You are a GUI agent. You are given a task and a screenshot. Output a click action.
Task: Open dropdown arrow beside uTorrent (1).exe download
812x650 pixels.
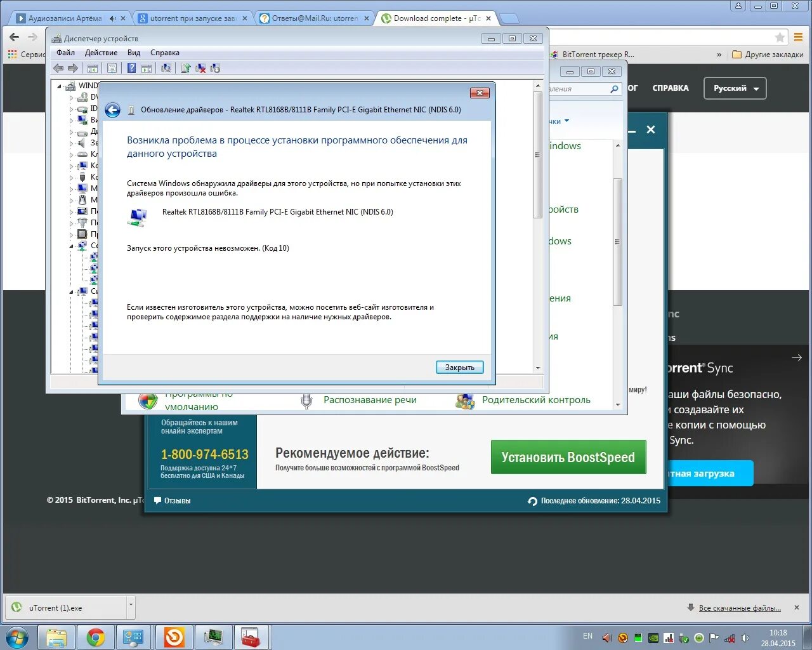(131, 606)
